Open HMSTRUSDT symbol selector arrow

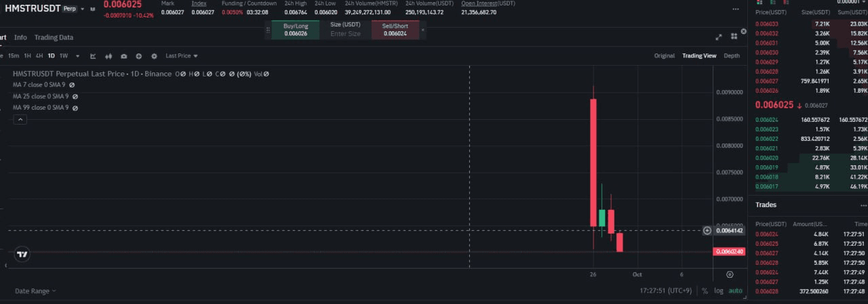click(x=83, y=9)
